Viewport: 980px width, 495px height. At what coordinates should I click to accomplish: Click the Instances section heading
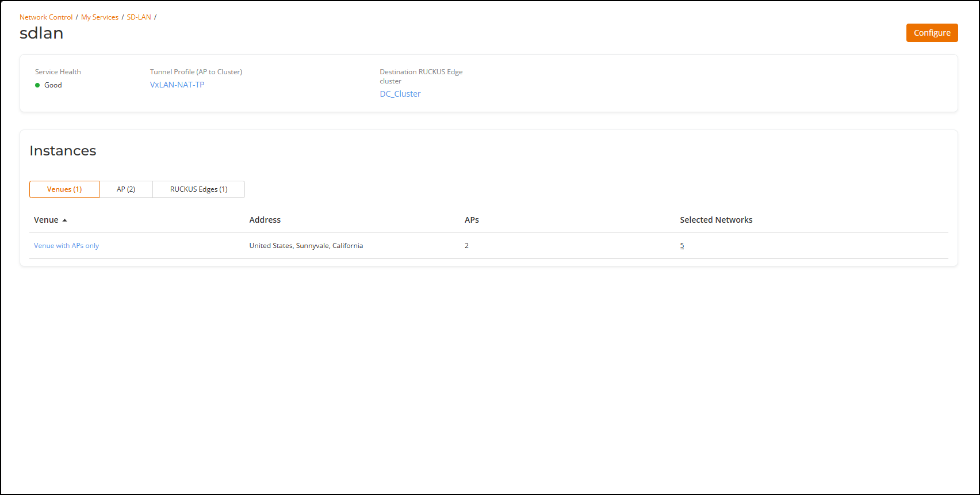pyautogui.click(x=63, y=151)
